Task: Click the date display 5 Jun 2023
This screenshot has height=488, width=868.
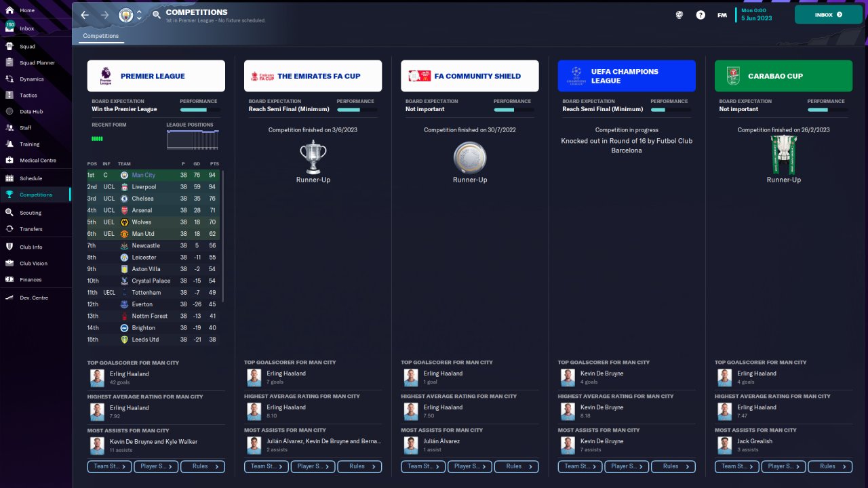Action: (757, 18)
